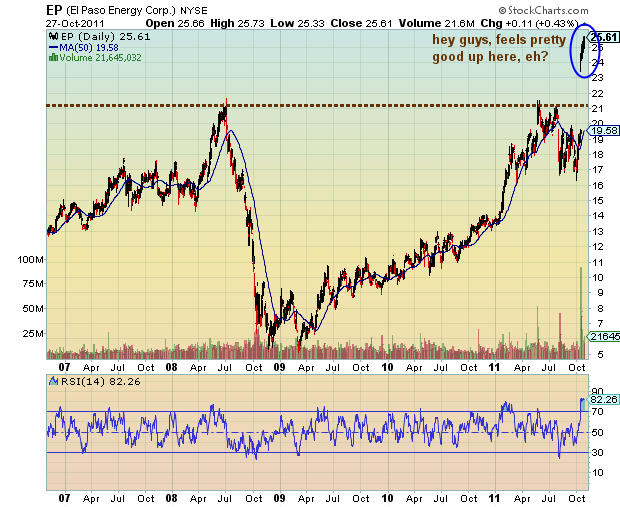Click the RSI(14) 82.26 legend text
Viewport: 620px width, 507px height.
[x=101, y=382]
